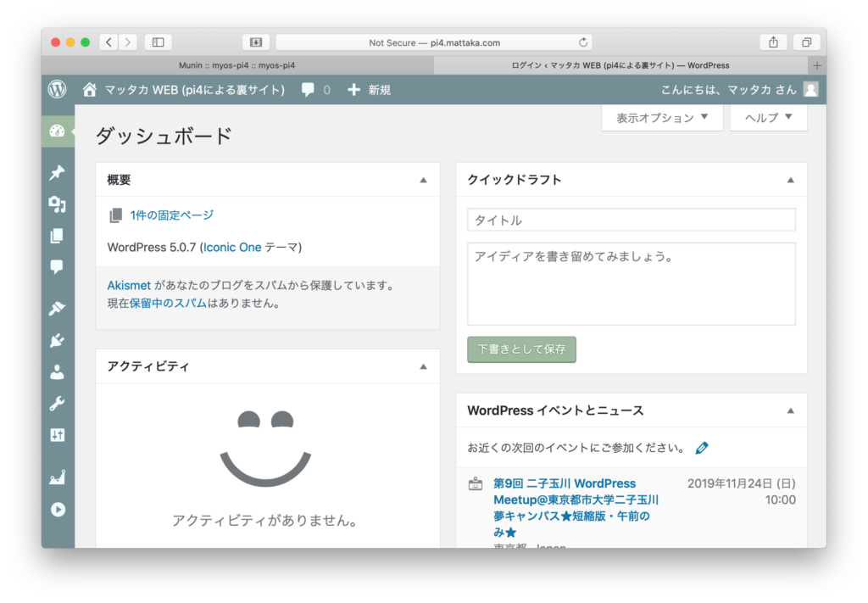Open the Safari share button
868x603 pixels.
(773, 42)
